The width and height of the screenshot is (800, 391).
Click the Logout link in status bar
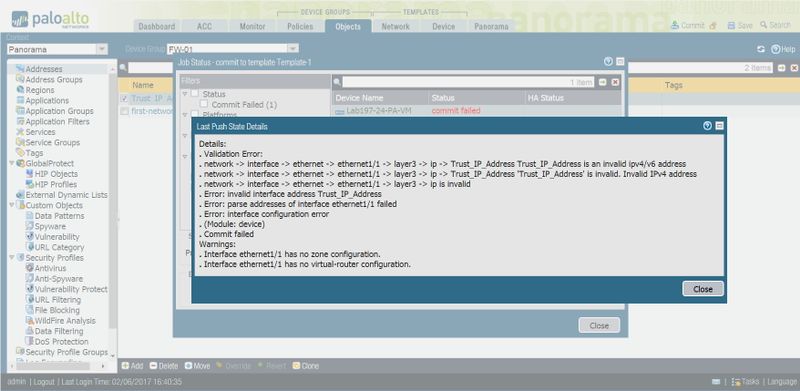(44, 382)
